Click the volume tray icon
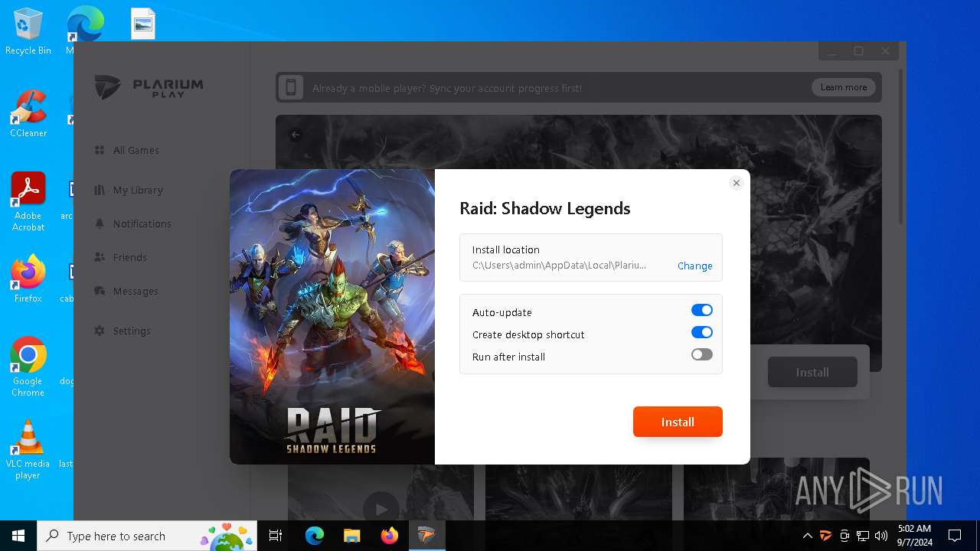Viewport: 980px width, 551px height. click(881, 536)
